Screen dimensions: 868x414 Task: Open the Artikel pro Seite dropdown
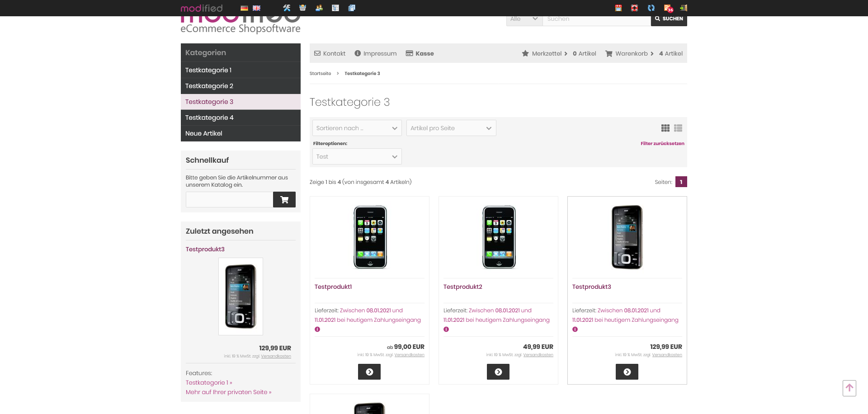[x=451, y=128]
